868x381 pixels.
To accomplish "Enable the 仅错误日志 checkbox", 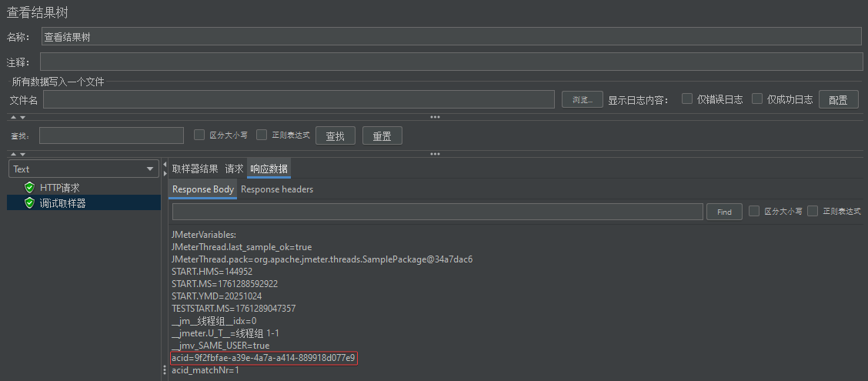I will pyautogui.click(x=687, y=99).
